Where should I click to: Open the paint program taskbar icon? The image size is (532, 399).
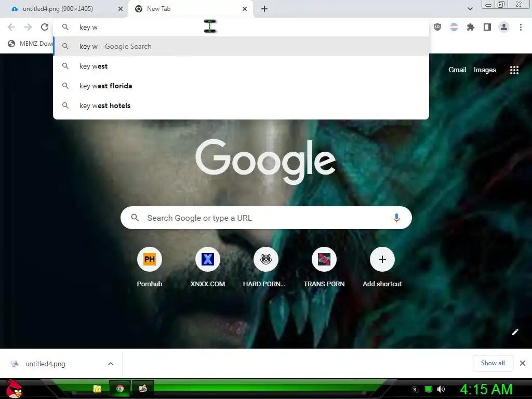coord(143,389)
